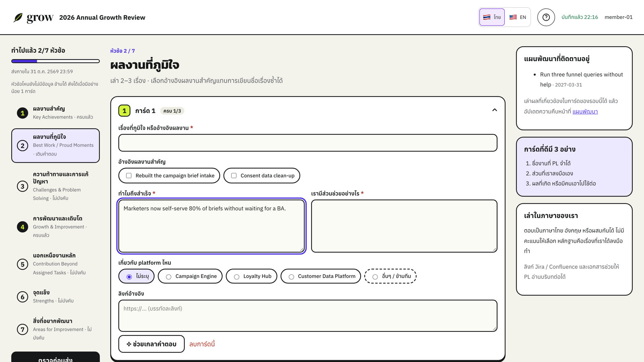Click the grow leaf logo

tap(18, 17)
